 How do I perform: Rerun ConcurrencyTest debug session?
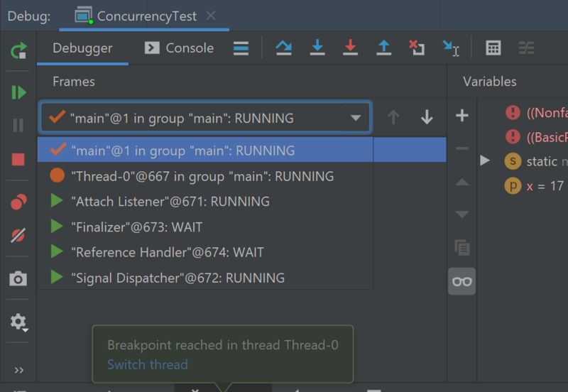tap(18, 50)
